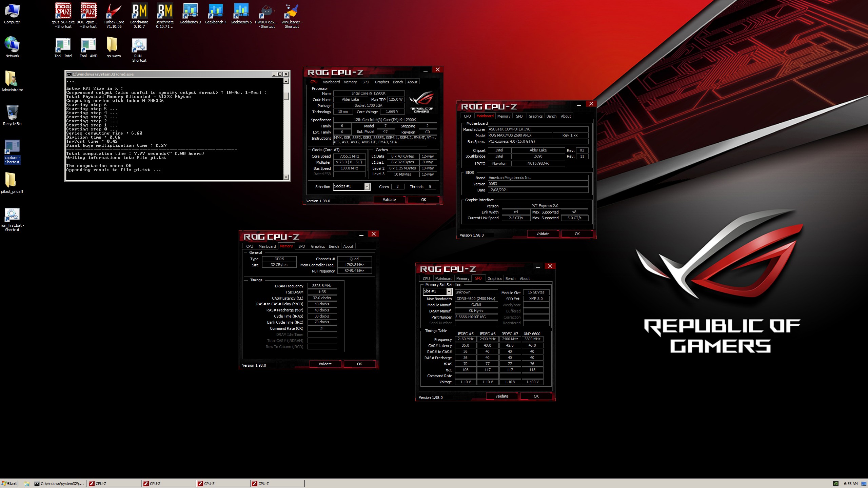
Task: Launch BenchMate 0.10.7 icon
Action: tap(139, 15)
